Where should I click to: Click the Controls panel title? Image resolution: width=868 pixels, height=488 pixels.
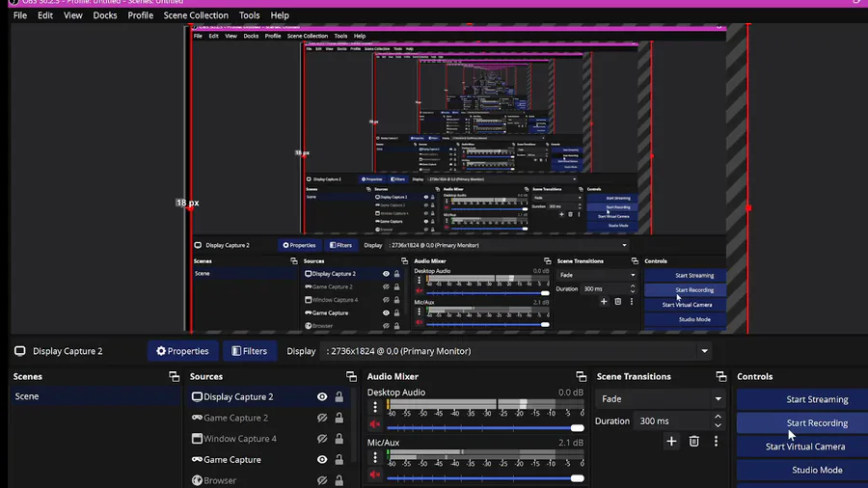click(x=754, y=376)
